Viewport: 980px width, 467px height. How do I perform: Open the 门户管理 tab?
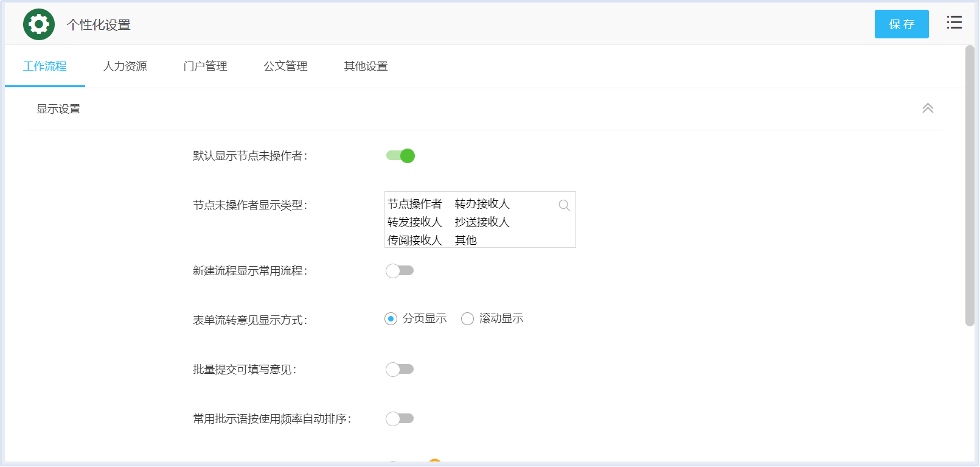[205, 66]
